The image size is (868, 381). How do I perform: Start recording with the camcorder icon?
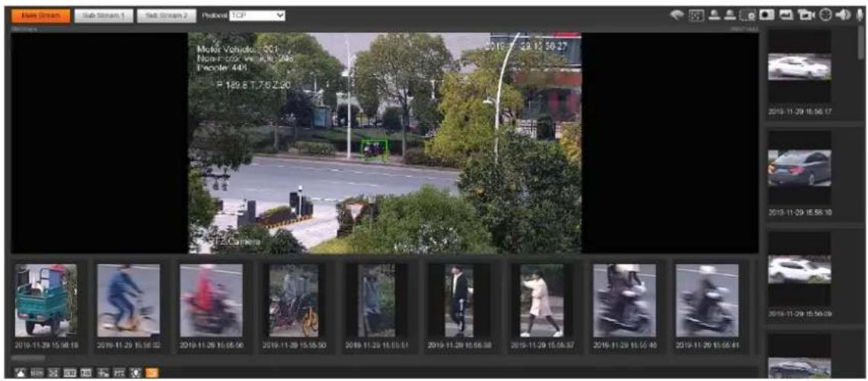[806, 17]
